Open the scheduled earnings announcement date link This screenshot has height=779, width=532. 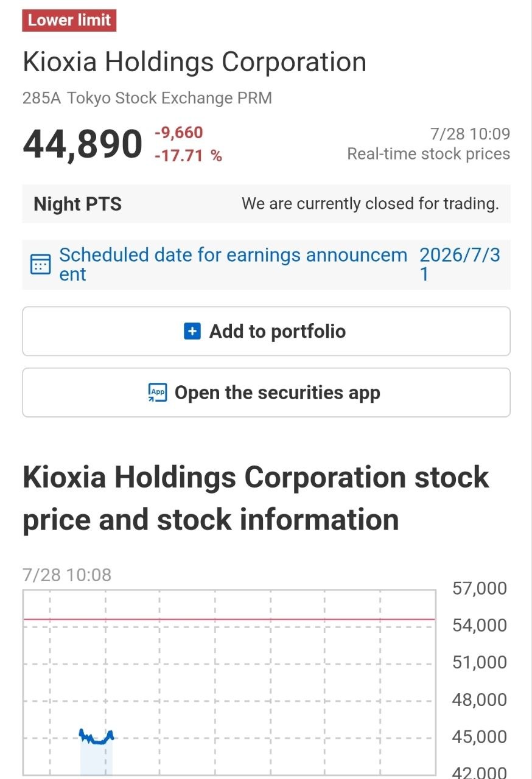point(233,264)
